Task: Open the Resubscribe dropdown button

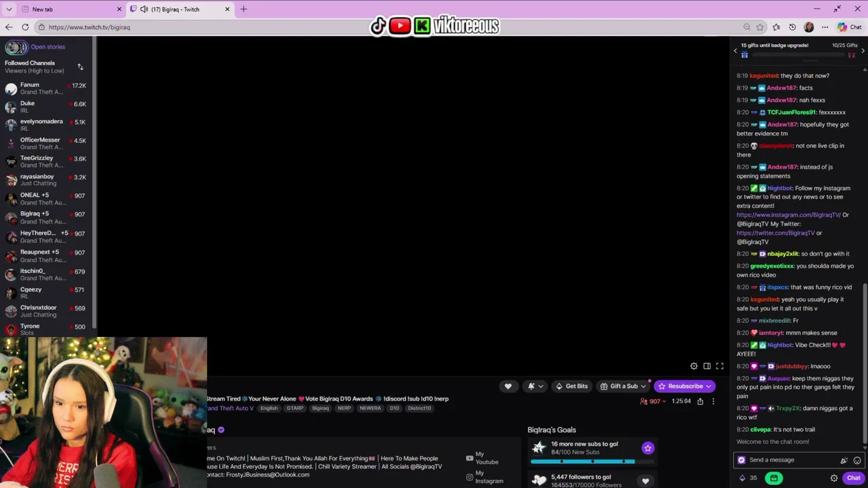Action: [684, 386]
